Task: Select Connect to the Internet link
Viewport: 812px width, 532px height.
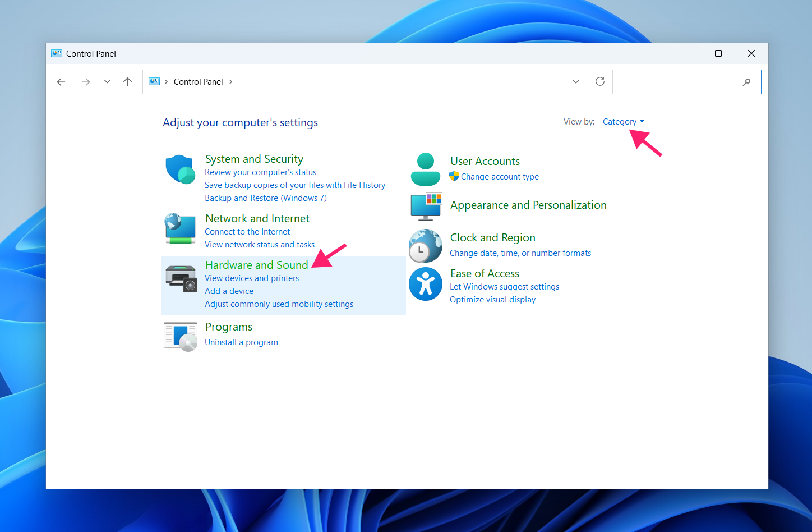Action: click(247, 232)
